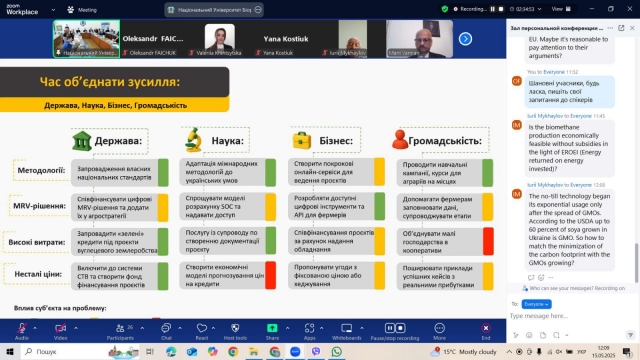The width and height of the screenshot is (640, 360).
Task: Expand the View menu at top
Action: click(x=561, y=9)
